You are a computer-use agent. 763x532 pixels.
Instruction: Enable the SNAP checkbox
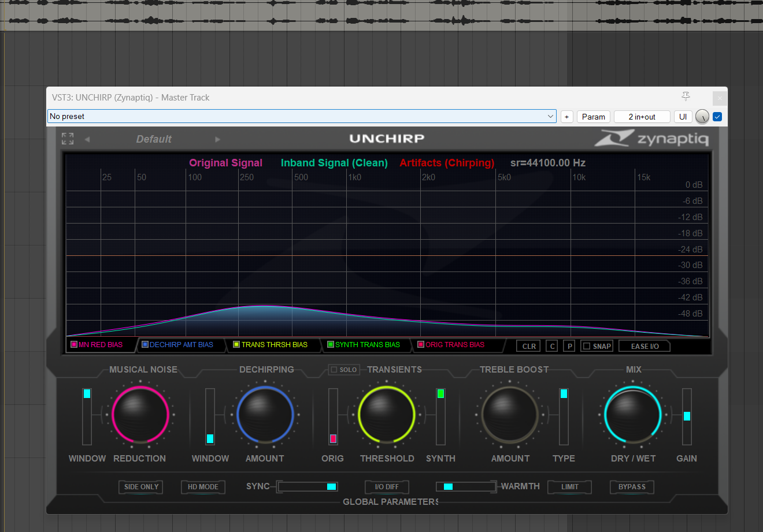click(x=587, y=346)
